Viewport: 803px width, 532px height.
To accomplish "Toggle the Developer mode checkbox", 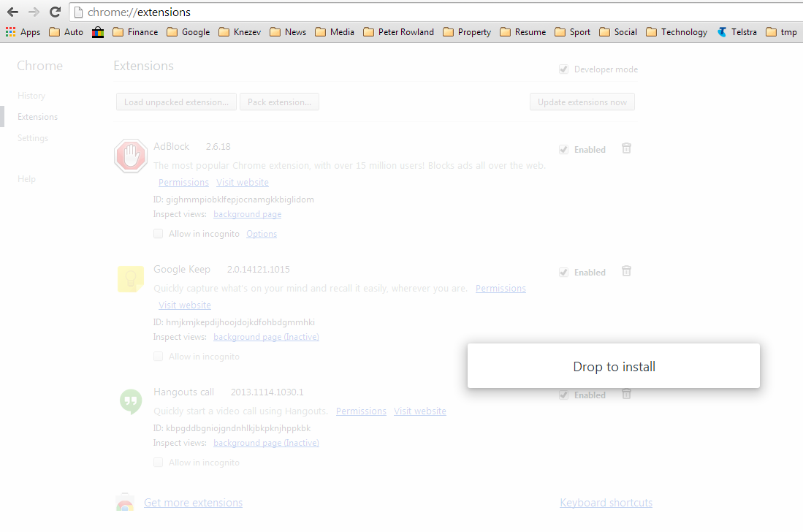I will [564, 69].
